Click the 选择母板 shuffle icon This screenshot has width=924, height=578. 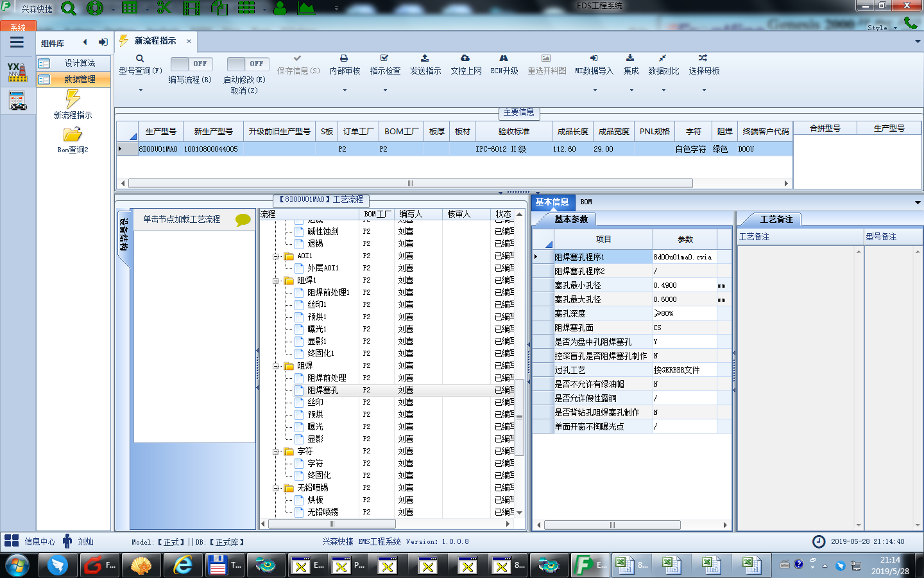pos(703,58)
